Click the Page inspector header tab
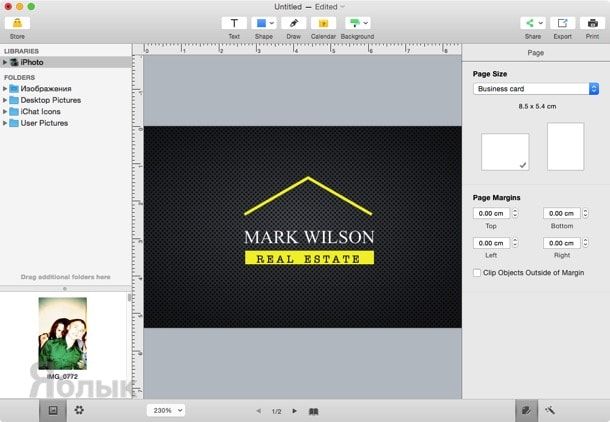610x422 pixels. click(536, 53)
